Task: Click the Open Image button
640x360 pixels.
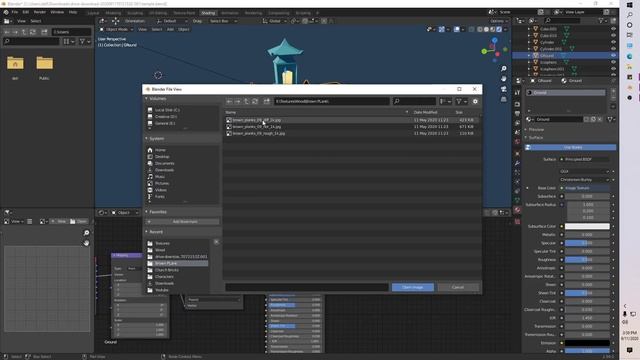Action: click(413, 287)
